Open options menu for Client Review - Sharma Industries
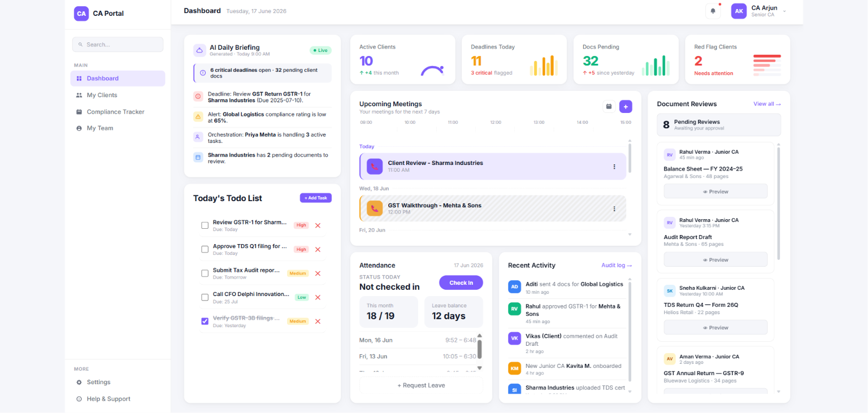Image resolution: width=868 pixels, height=413 pixels. (x=614, y=167)
